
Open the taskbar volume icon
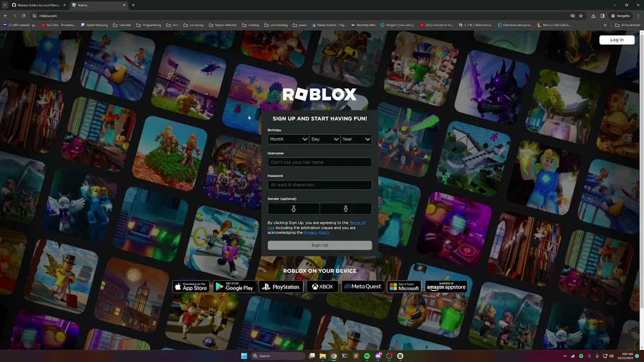coord(611,356)
